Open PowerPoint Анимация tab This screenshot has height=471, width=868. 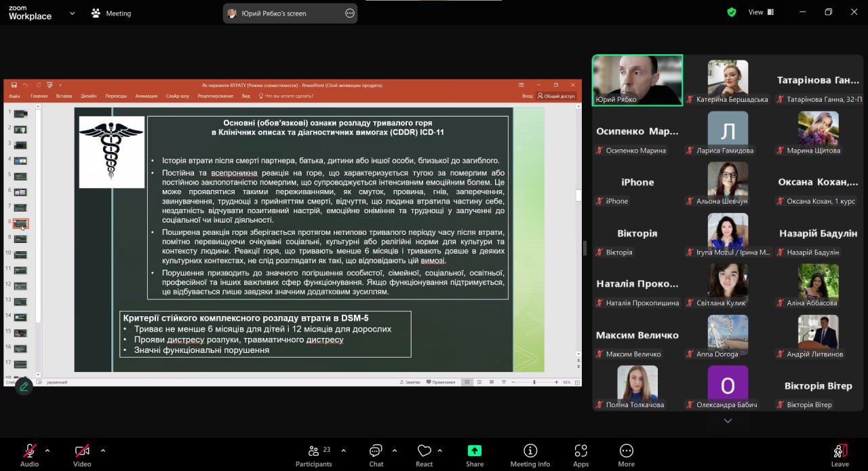(x=146, y=96)
